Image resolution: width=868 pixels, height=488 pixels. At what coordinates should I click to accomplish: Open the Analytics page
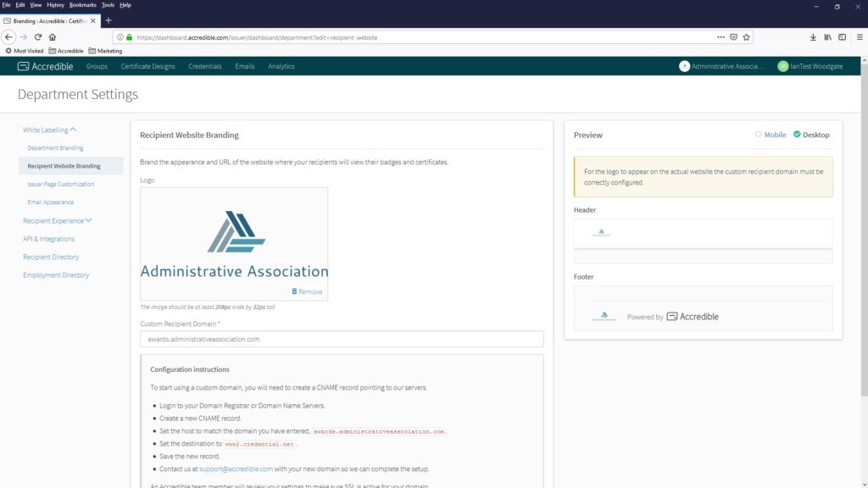point(281,66)
